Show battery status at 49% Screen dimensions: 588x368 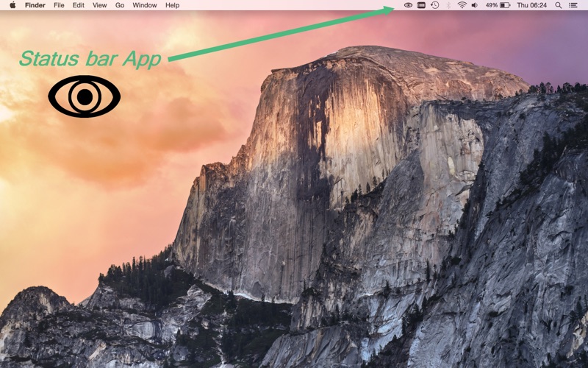point(498,5)
